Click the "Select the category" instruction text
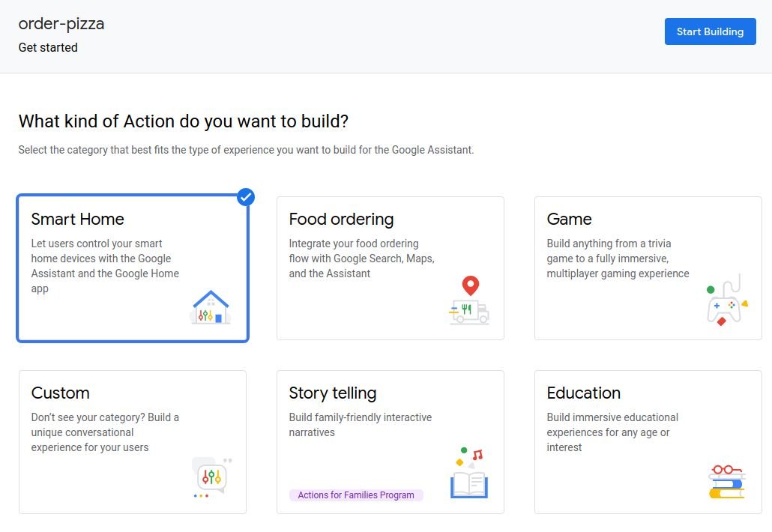The width and height of the screenshot is (772, 532). (246, 150)
